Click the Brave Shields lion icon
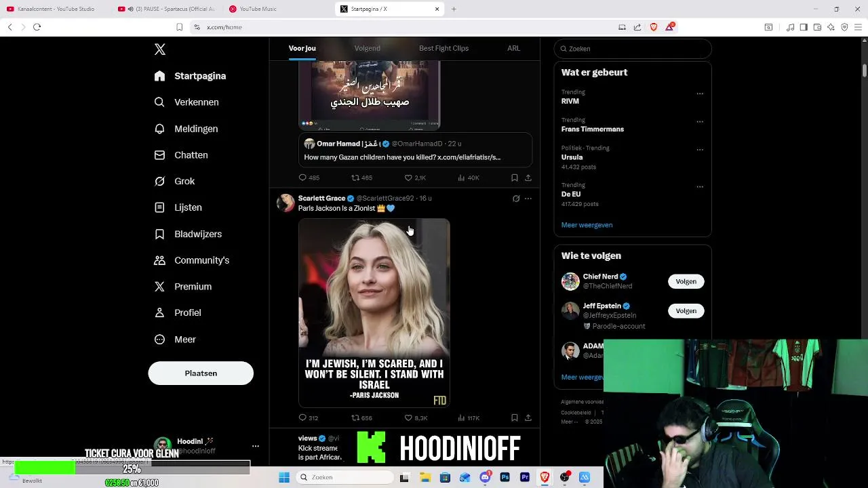868x488 pixels. click(x=654, y=27)
